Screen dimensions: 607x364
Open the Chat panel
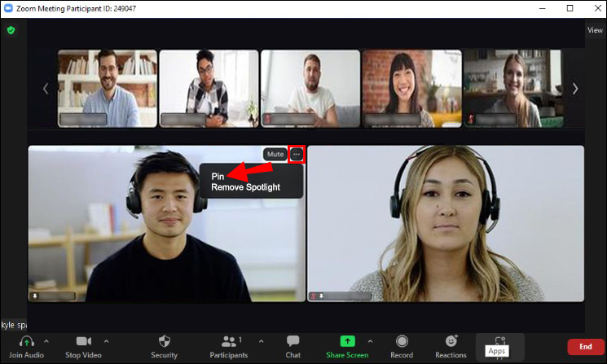(293, 347)
